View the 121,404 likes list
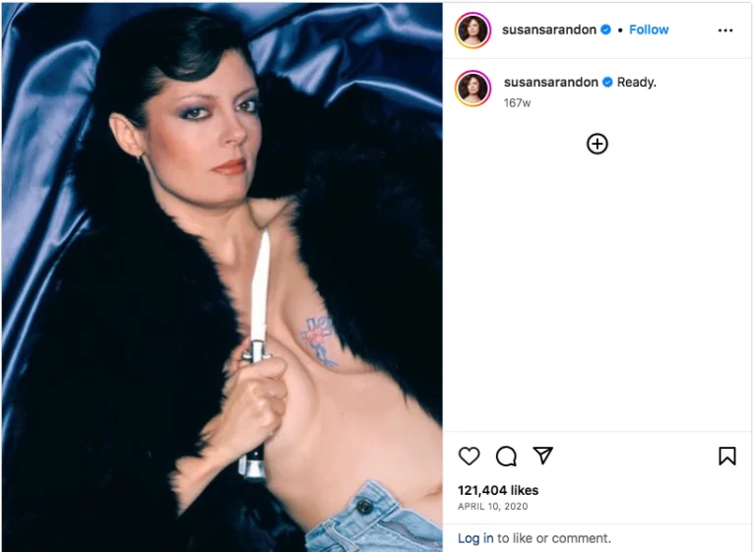The image size is (756, 552). coord(497,490)
